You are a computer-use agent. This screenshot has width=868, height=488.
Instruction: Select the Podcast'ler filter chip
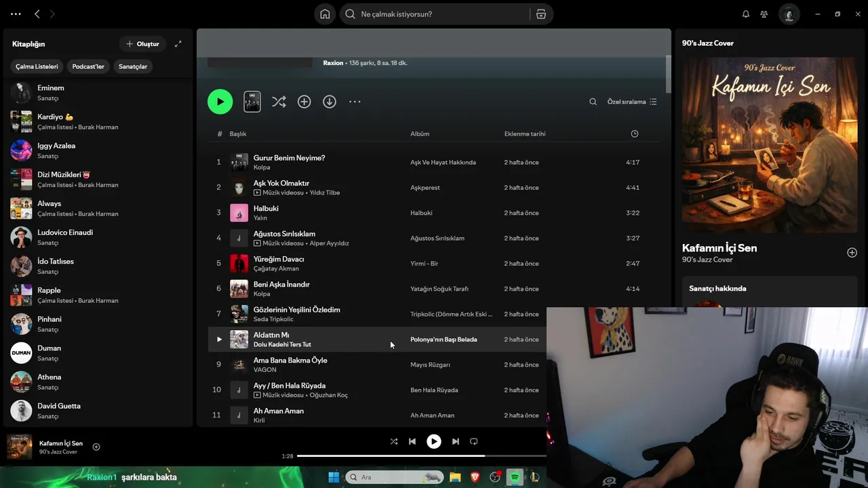pyautogui.click(x=88, y=66)
